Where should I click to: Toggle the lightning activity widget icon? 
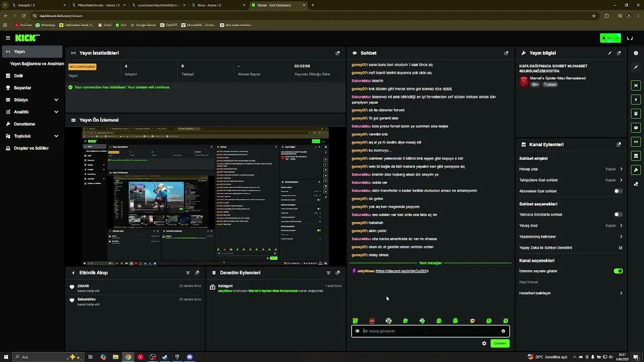coord(636,100)
